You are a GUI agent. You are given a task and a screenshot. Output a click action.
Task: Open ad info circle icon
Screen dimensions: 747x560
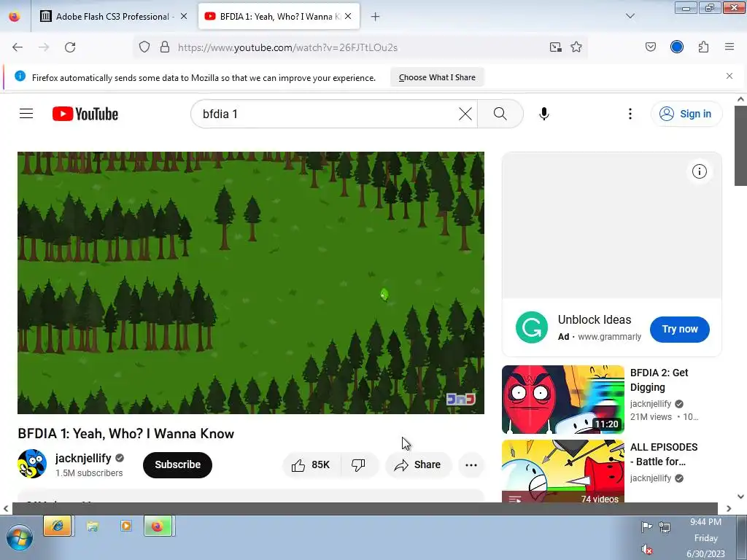700,171
